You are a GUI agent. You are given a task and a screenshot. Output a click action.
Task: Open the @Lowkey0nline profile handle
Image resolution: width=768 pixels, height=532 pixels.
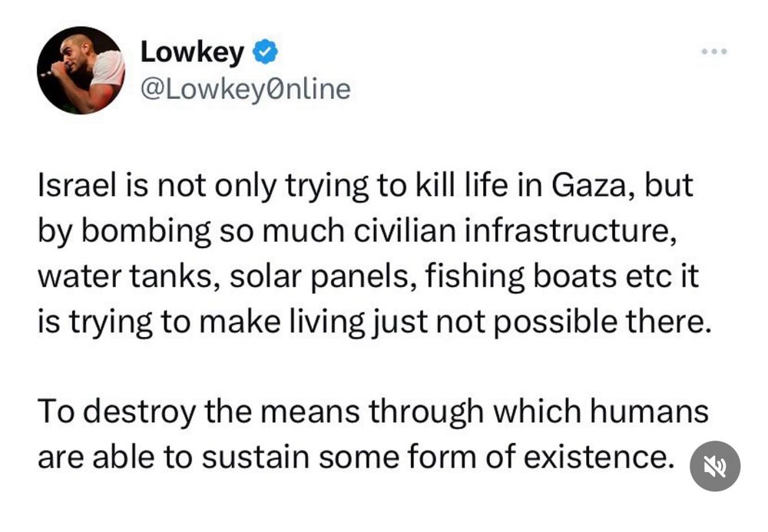(x=243, y=88)
